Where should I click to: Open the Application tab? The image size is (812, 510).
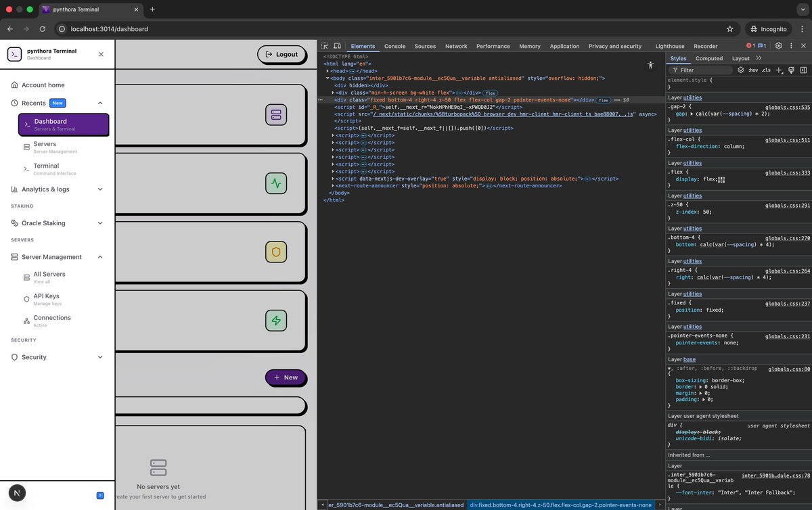pos(564,46)
